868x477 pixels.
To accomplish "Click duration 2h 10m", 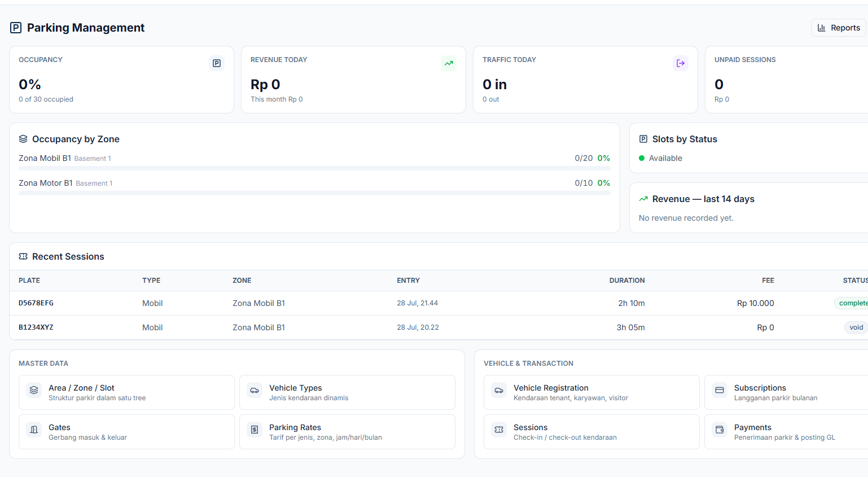I will tap(632, 303).
